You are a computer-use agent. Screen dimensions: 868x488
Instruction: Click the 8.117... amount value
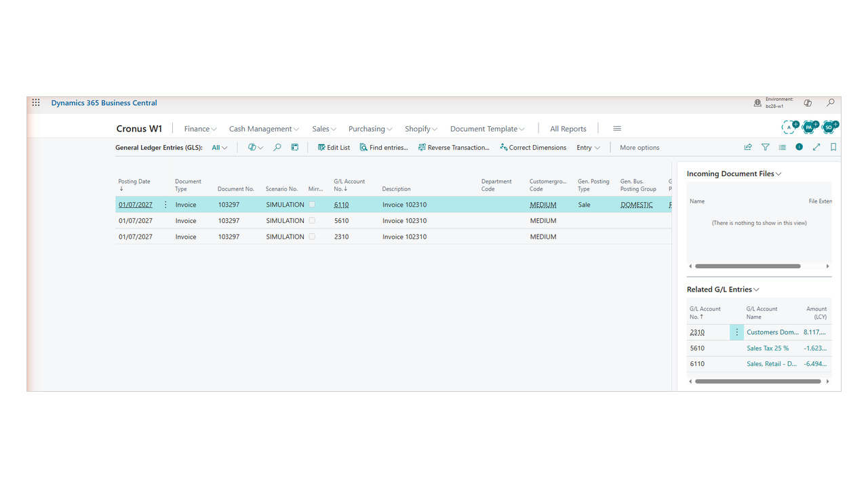coord(815,332)
